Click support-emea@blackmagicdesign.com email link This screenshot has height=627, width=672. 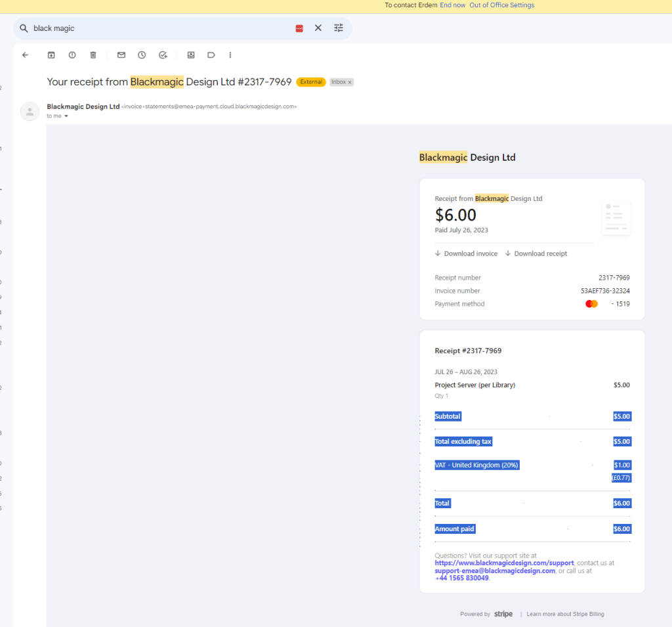[495, 571]
